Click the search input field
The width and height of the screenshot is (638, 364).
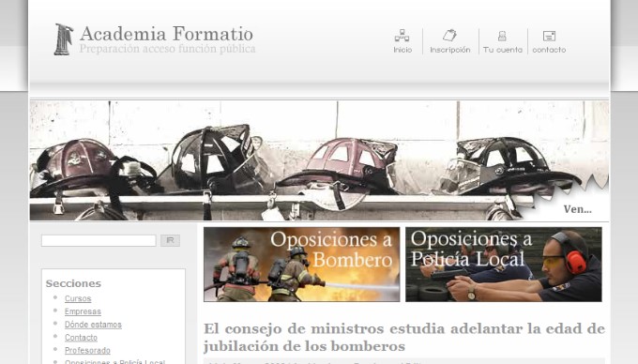(x=99, y=240)
